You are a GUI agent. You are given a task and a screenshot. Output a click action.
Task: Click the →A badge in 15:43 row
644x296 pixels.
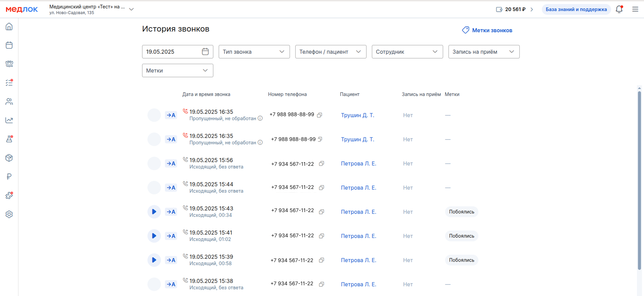(171, 212)
